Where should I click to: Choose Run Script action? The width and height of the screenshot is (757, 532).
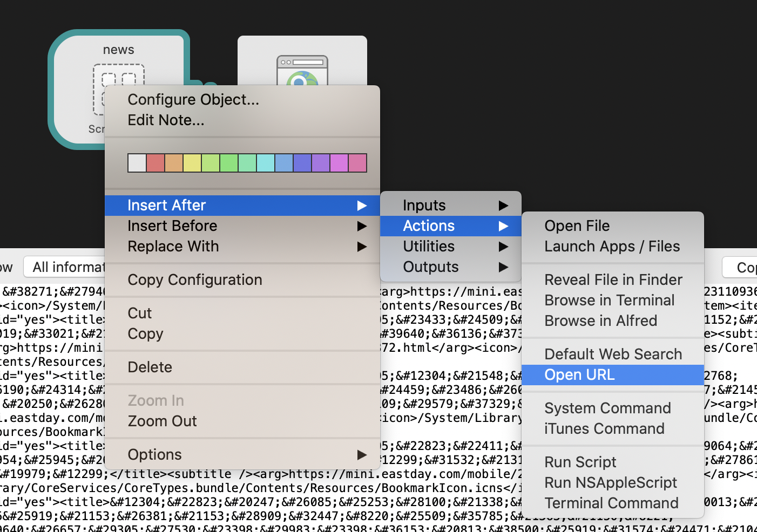[x=613, y=462]
